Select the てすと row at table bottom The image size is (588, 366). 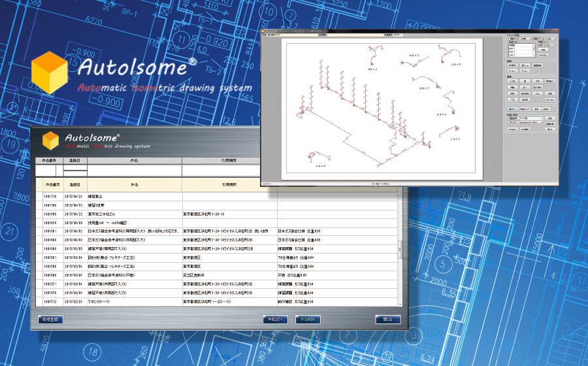pos(217,301)
